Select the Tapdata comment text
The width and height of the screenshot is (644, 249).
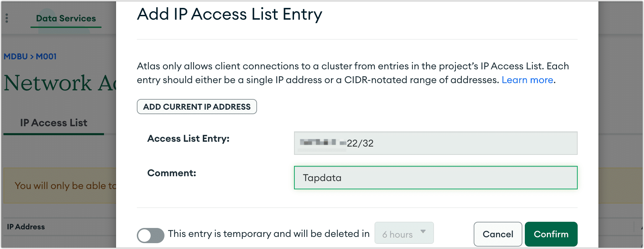pyautogui.click(x=322, y=178)
